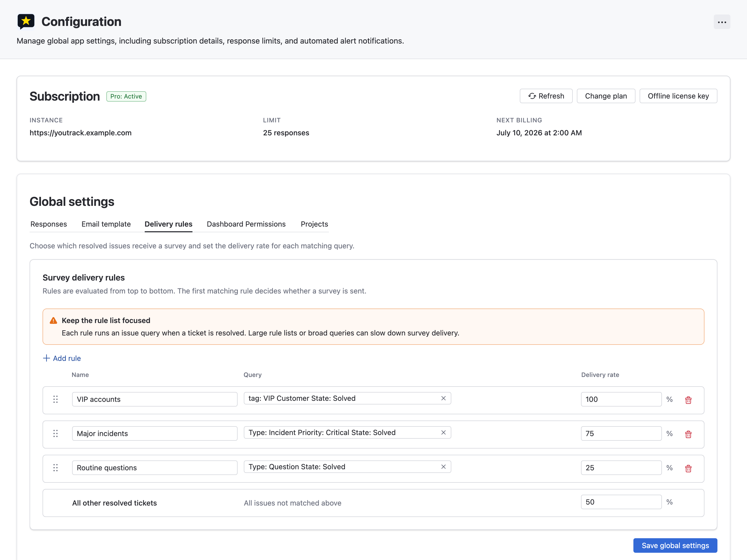747x560 pixels.
Task: Select the Delivery rules tab
Action: tap(168, 224)
